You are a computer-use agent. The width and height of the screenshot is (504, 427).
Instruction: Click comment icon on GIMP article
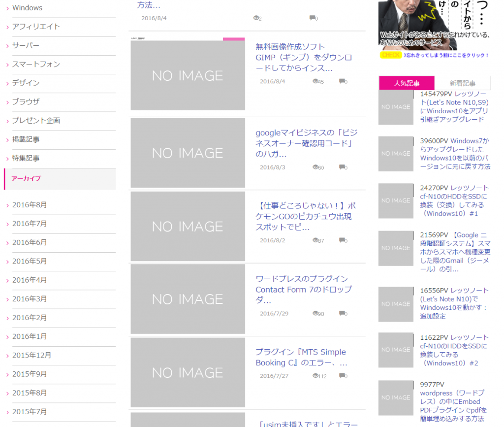[x=342, y=81]
